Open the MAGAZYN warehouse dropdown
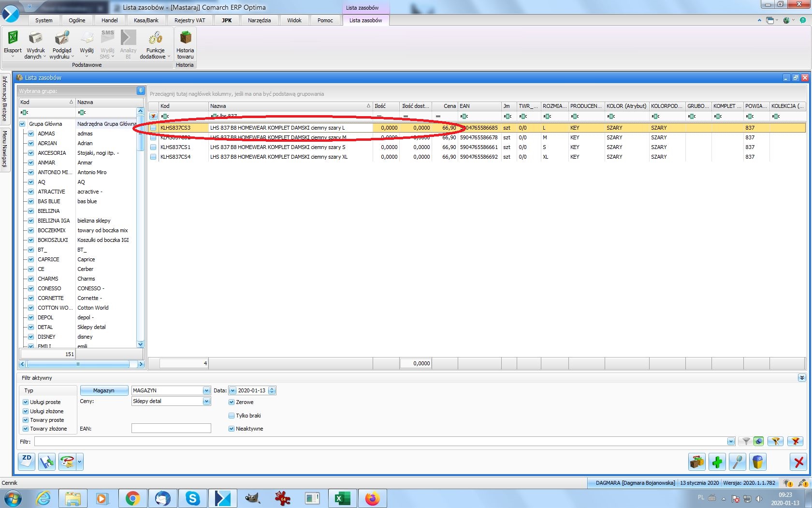Viewport: 812px width, 508px height. (x=206, y=390)
